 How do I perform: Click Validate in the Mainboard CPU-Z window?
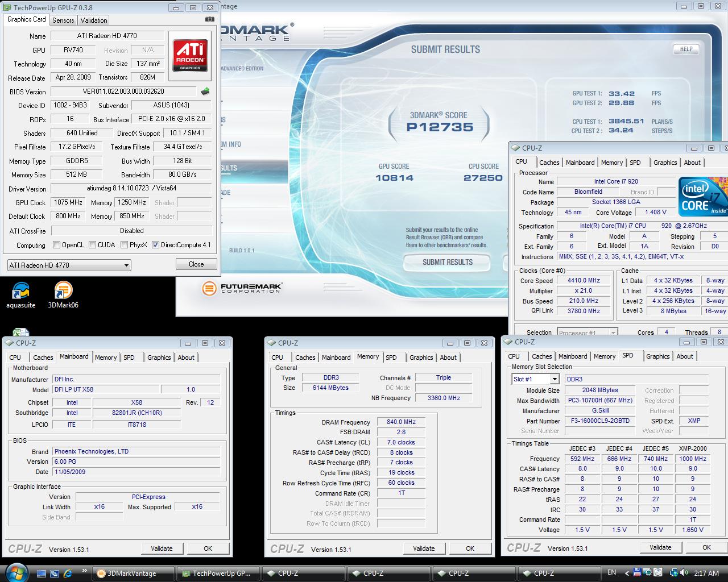coord(162,548)
